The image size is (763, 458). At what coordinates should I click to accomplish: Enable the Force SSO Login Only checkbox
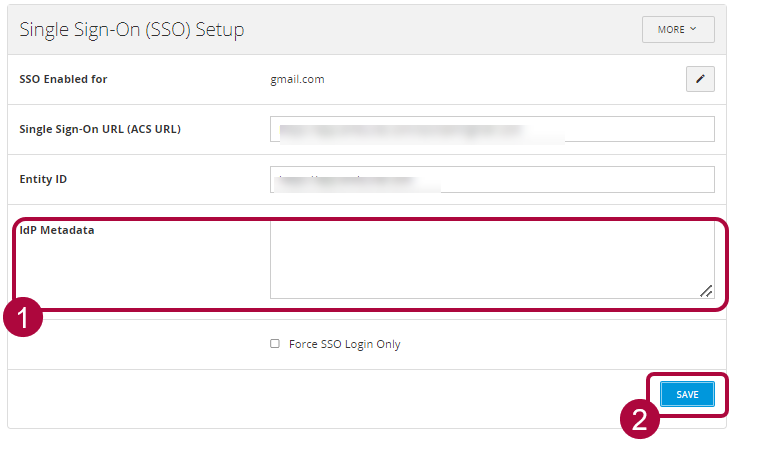275,344
